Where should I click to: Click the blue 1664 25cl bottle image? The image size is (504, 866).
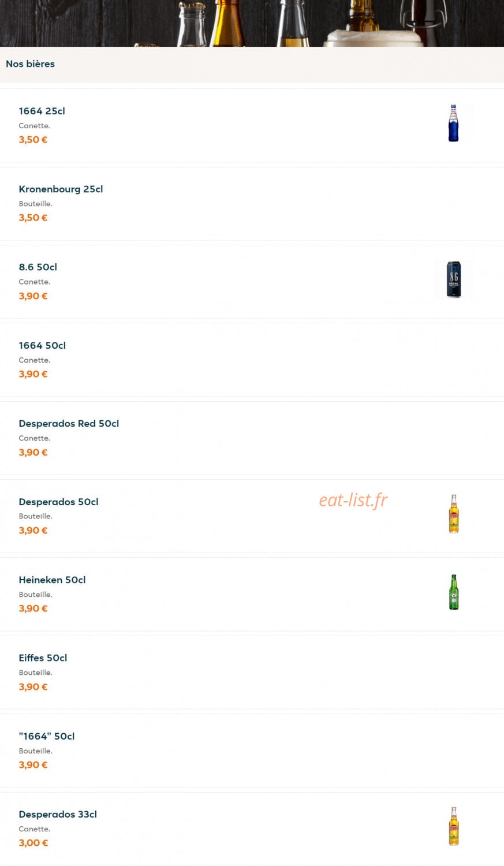pos(454,123)
